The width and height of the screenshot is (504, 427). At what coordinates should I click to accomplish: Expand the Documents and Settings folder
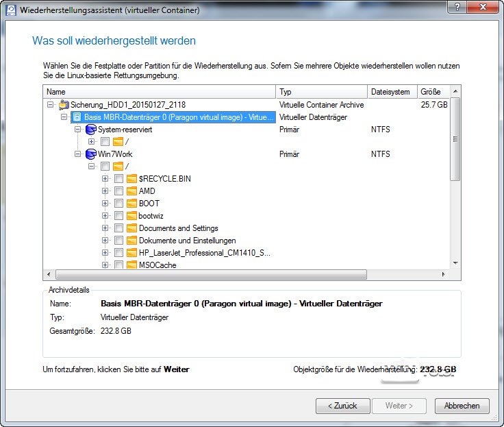[x=105, y=228]
